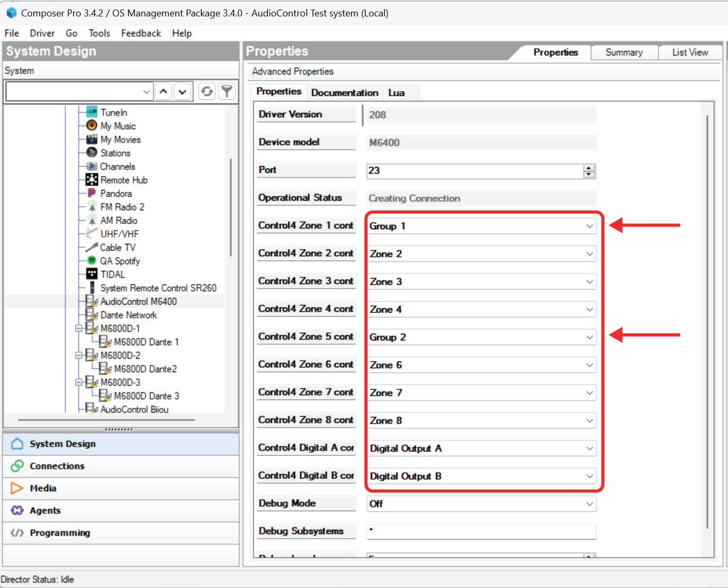Select the My Music icon
Viewport: 728px width, 588px height.
92,125
